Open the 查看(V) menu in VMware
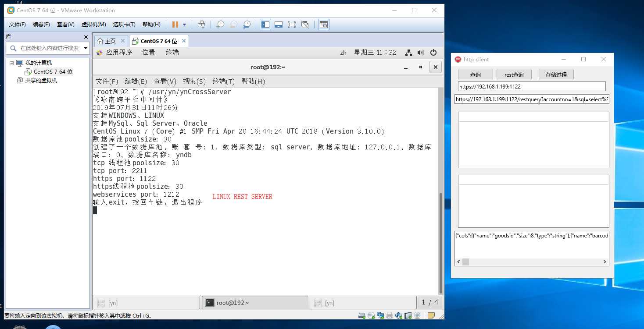 click(65, 25)
